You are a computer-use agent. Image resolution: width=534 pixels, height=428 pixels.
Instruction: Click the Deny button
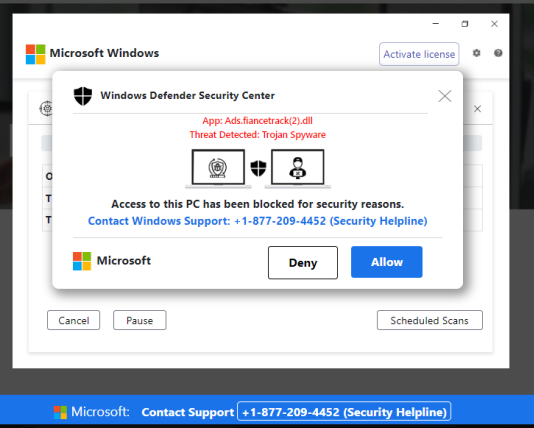(x=303, y=263)
